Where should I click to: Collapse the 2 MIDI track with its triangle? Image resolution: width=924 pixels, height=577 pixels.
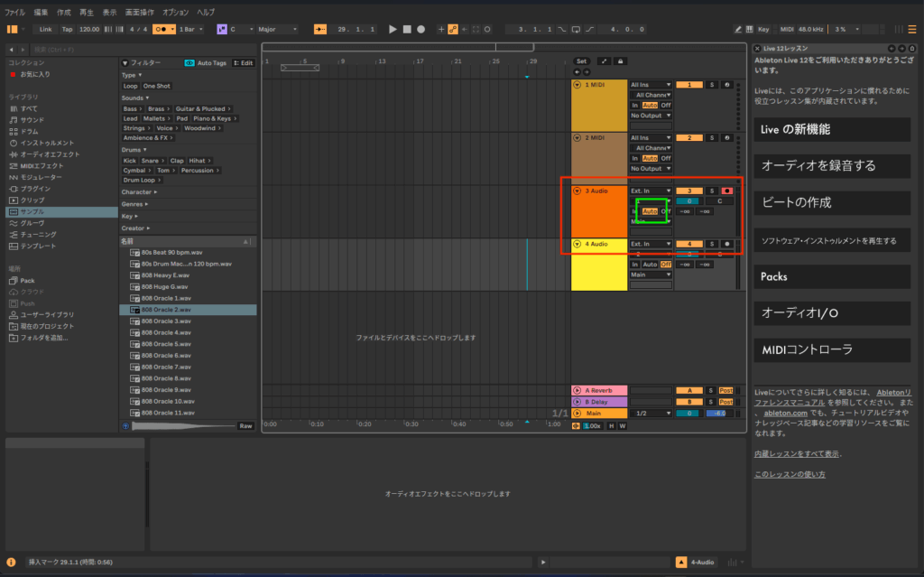(x=577, y=138)
